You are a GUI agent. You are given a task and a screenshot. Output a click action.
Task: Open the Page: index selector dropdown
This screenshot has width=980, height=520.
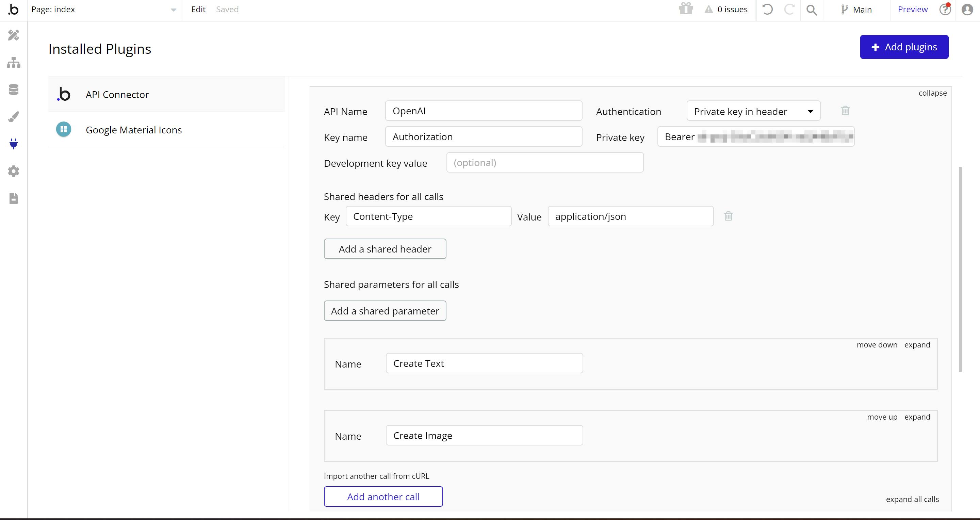pyautogui.click(x=103, y=10)
